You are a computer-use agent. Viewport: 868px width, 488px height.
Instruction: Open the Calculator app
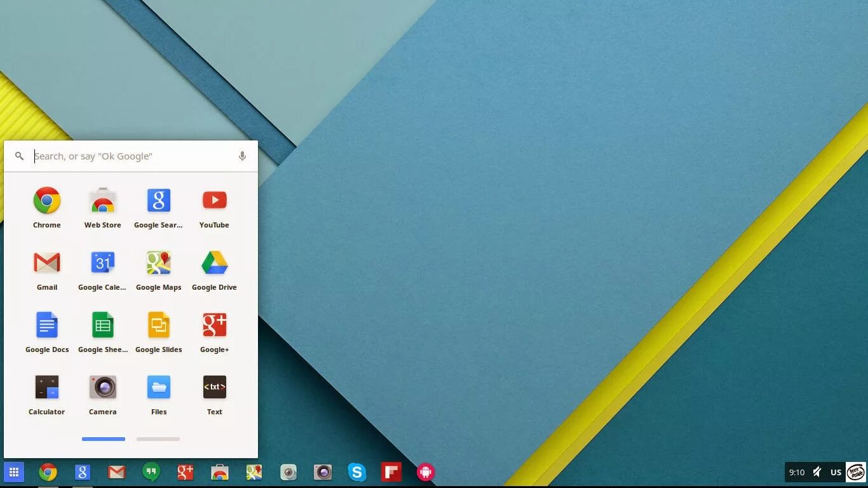pos(47,387)
